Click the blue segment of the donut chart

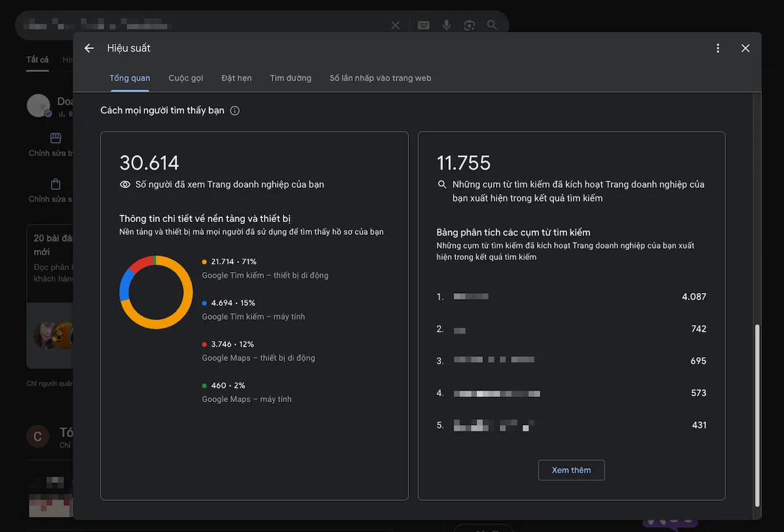point(124,287)
